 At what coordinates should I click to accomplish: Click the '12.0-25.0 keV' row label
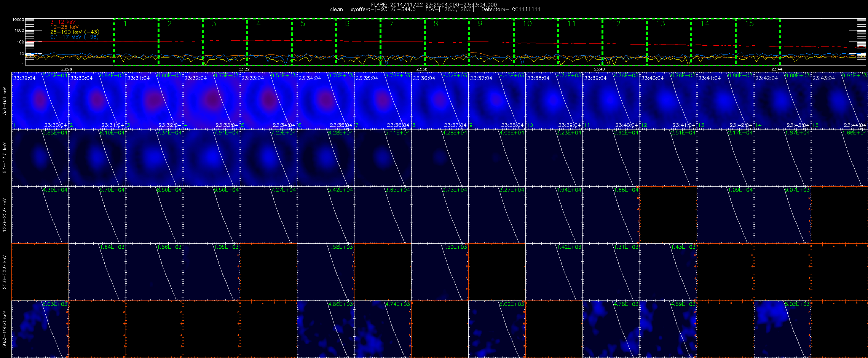(5, 215)
